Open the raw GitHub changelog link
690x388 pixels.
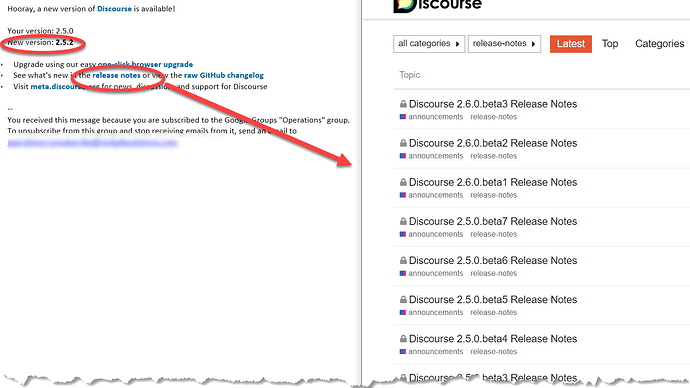pyautogui.click(x=224, y=75)
